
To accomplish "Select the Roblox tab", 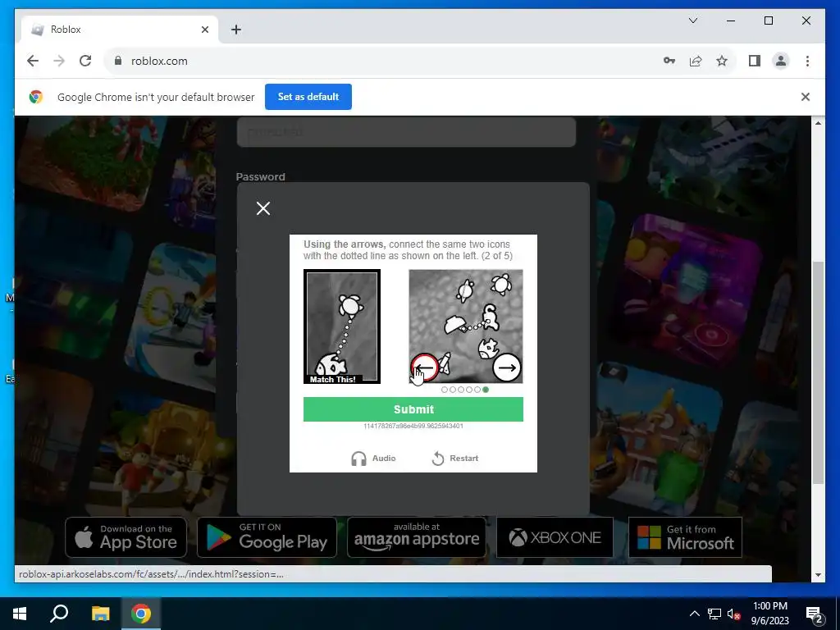I will click(120, 30).
